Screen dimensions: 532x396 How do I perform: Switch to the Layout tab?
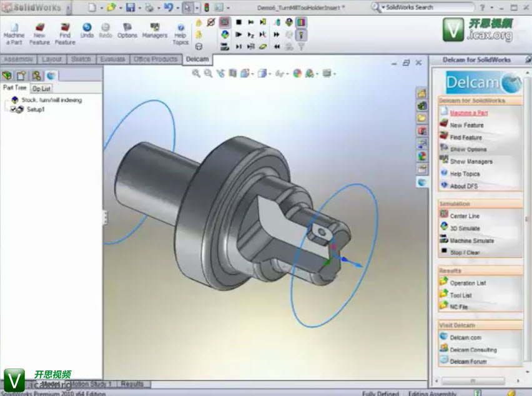[52, 59]
